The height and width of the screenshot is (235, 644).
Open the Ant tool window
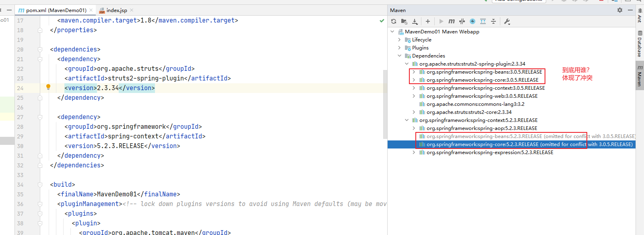640,15
